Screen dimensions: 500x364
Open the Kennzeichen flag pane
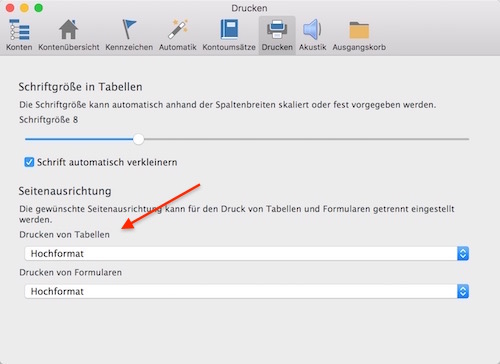click(x=129, y=36)
